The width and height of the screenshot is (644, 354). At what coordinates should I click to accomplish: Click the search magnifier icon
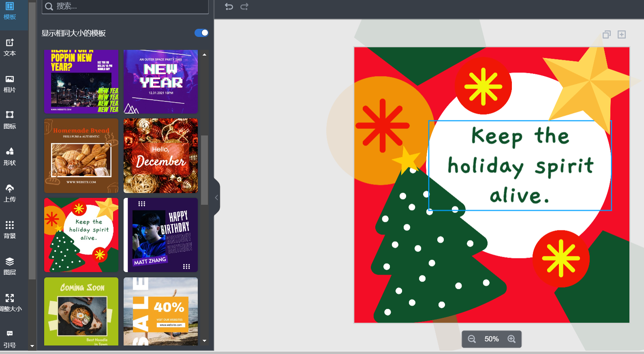coord(49,6)
